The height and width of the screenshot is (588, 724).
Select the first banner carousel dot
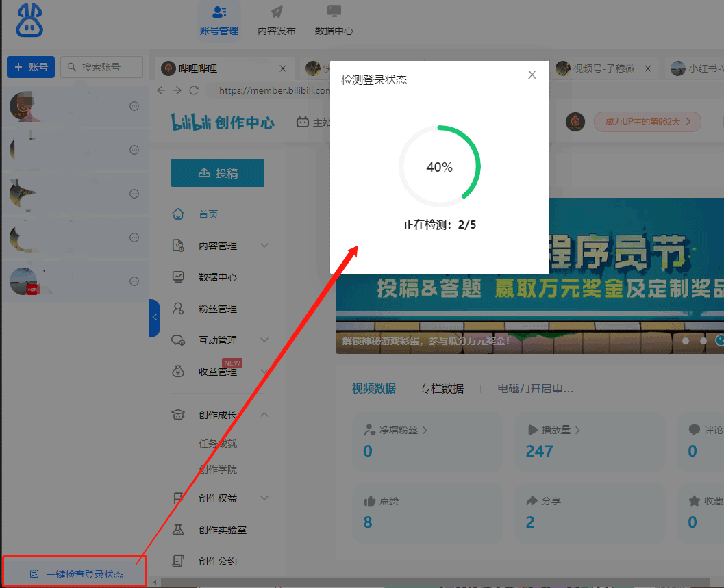pos(686,341)
